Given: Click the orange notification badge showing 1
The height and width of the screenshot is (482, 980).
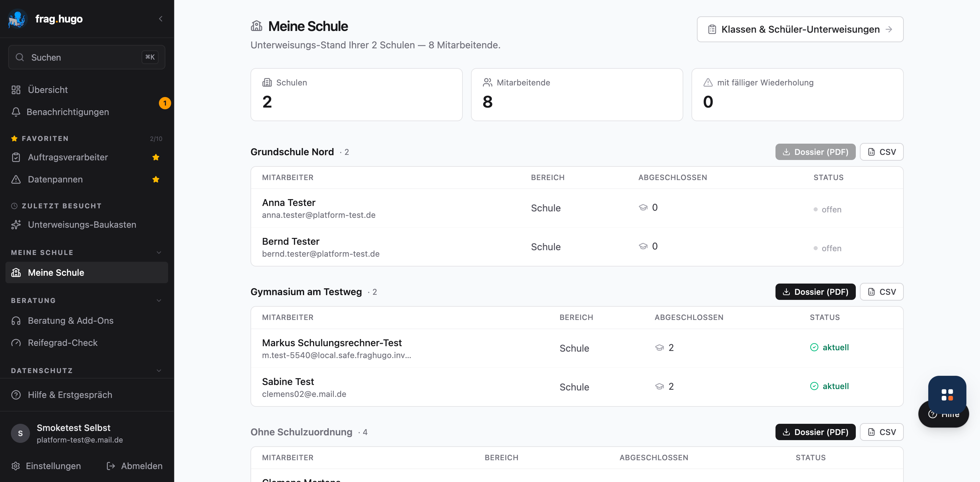Looking at the screenshot, I should tap(165, 103).
